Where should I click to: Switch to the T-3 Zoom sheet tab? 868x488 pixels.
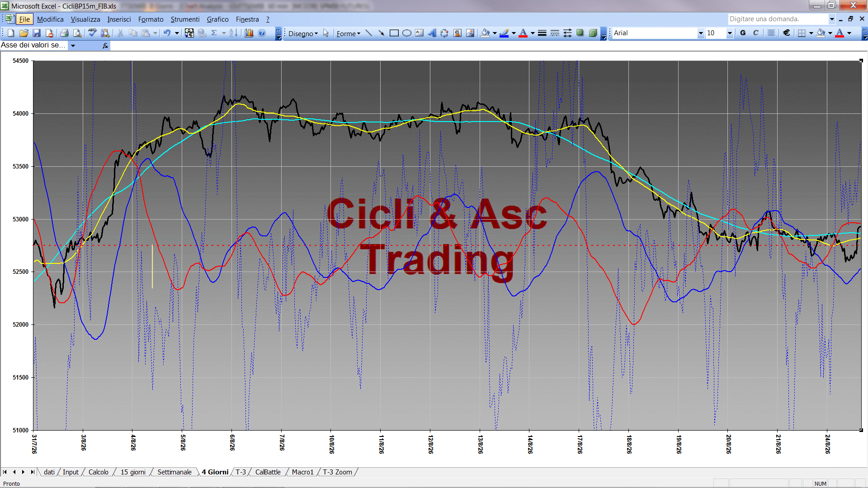[x=337, y=472]
